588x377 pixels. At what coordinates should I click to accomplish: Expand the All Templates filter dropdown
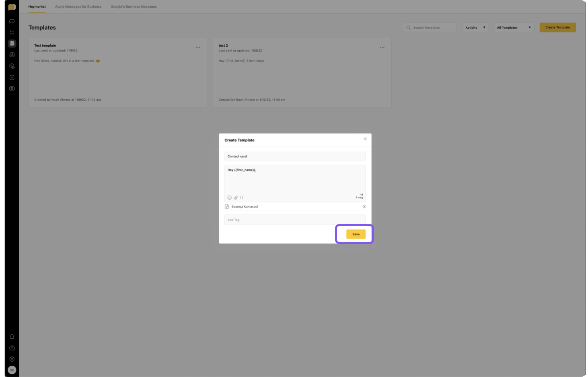point(514,28)
